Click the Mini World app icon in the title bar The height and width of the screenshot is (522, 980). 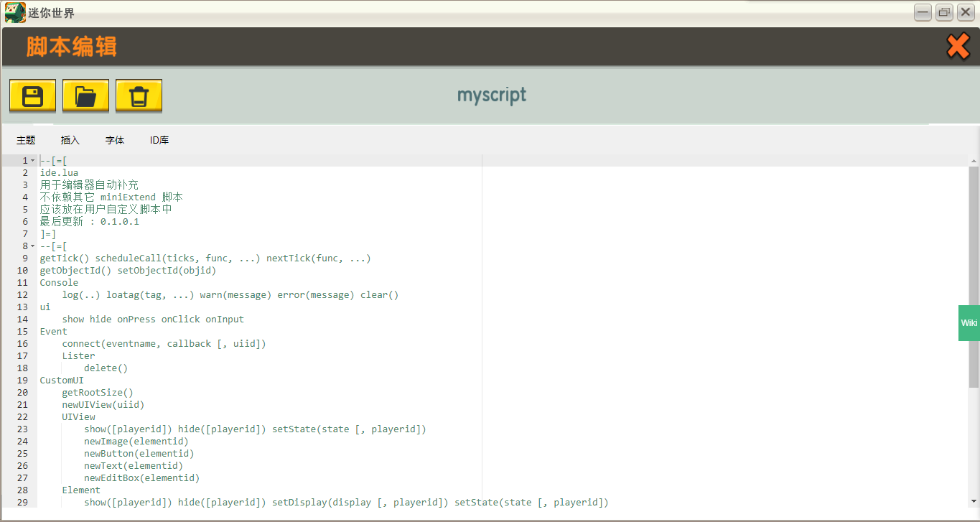pos(15,13)
